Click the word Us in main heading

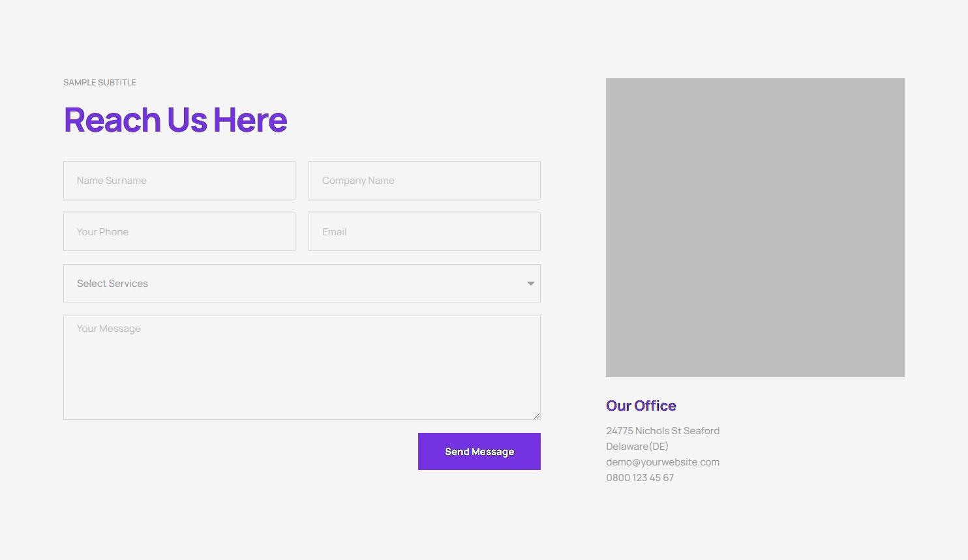(x=187, y=121)
